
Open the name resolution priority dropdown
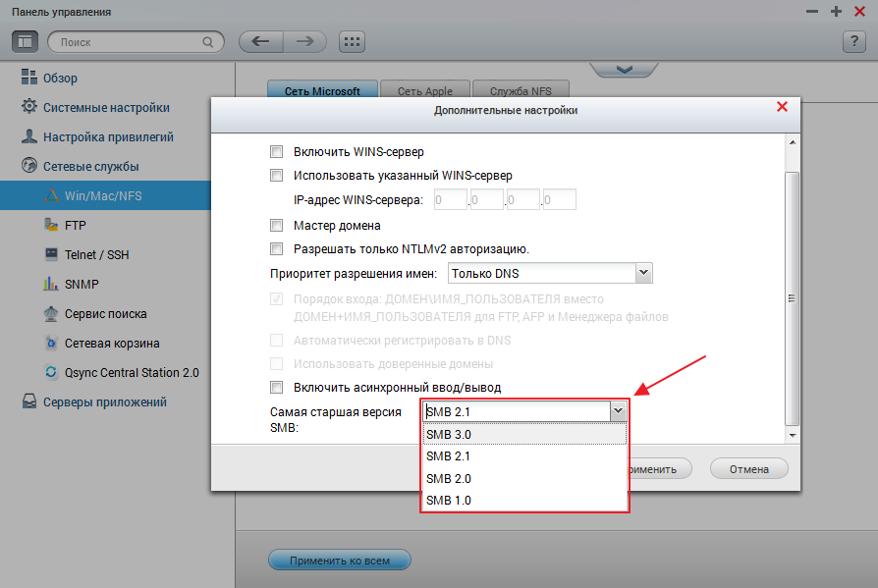point(550,273)
